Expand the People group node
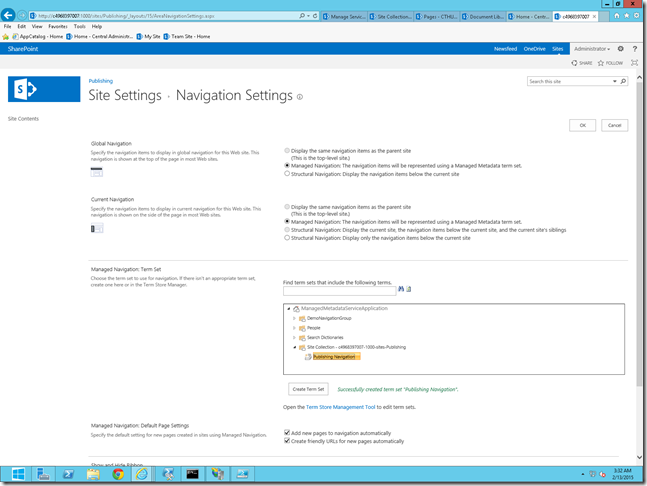Screen dimensions: 647x486 [294, 328]
